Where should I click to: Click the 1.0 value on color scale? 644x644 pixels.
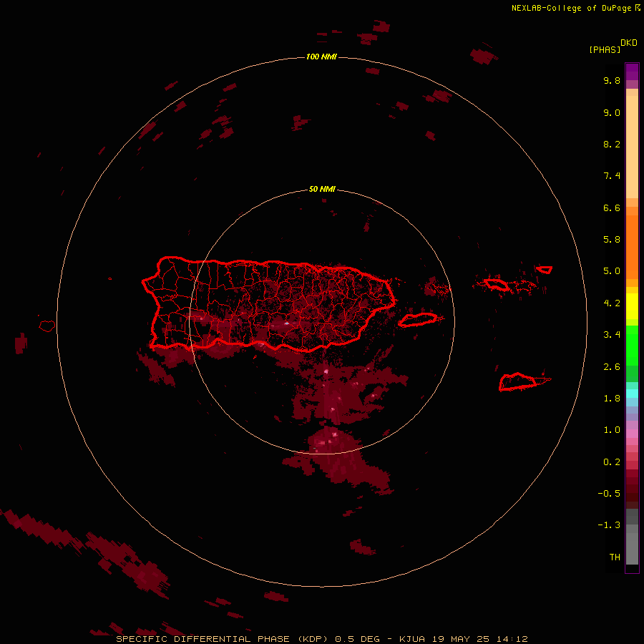[x=612, y=430]
